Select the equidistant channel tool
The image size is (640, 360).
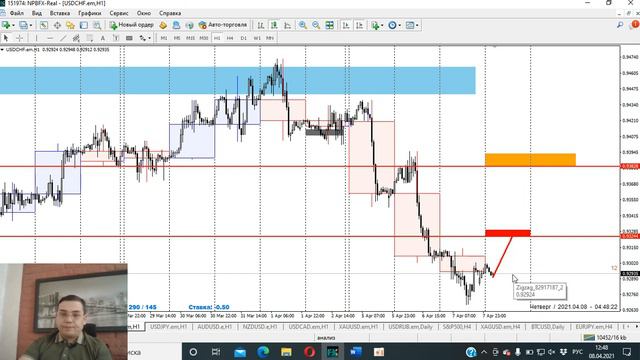(76, 38)
